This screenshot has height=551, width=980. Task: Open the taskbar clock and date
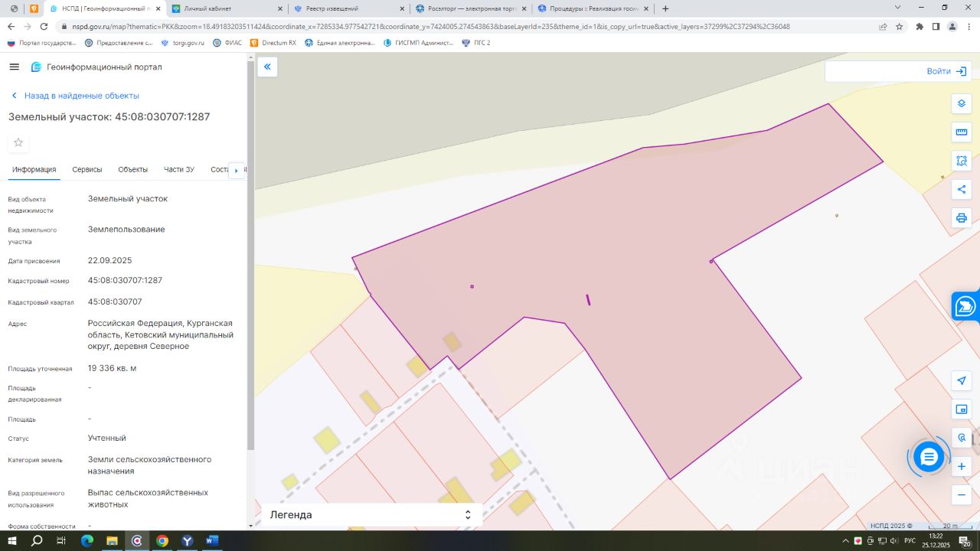coord(936,541)
